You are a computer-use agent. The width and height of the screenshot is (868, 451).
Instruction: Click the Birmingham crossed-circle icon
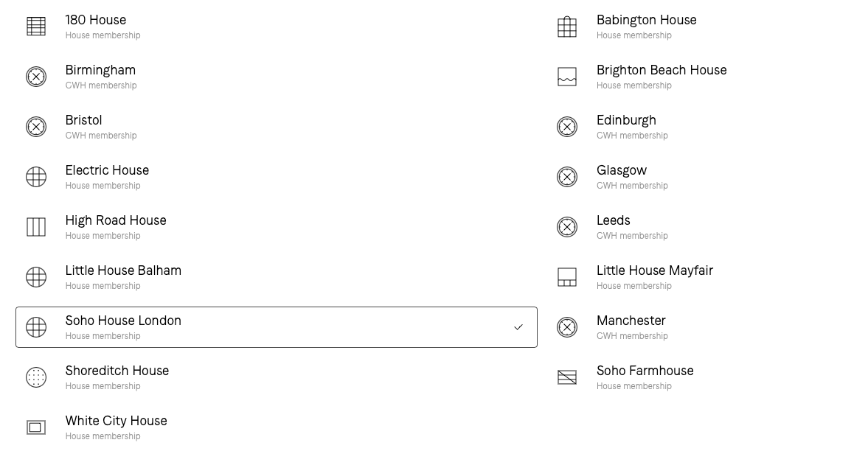(36, 77)
